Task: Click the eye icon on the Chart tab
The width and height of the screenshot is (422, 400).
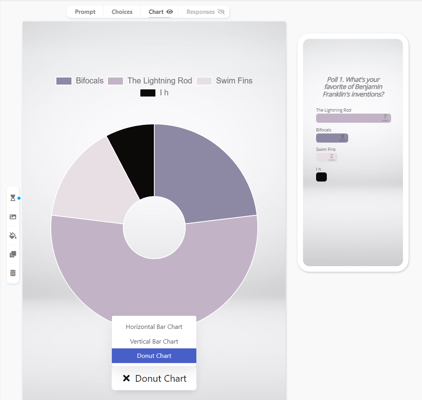Action: click(x=170, y=12)
